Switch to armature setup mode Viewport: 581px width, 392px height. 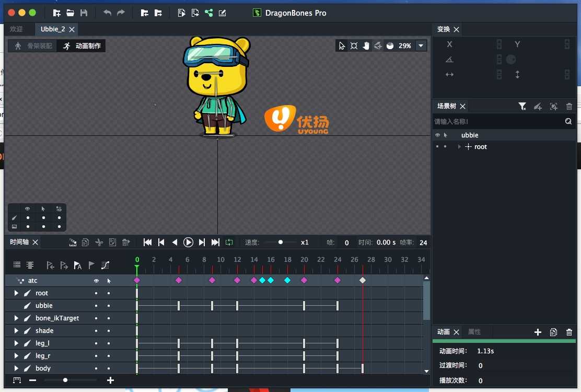point(33,46)
